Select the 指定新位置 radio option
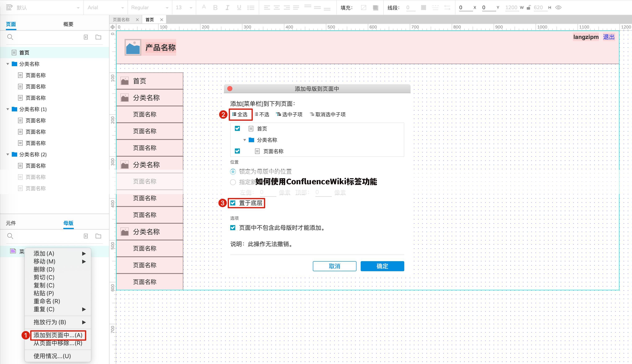Screen dimensions: 632x364 click(233, 182)
